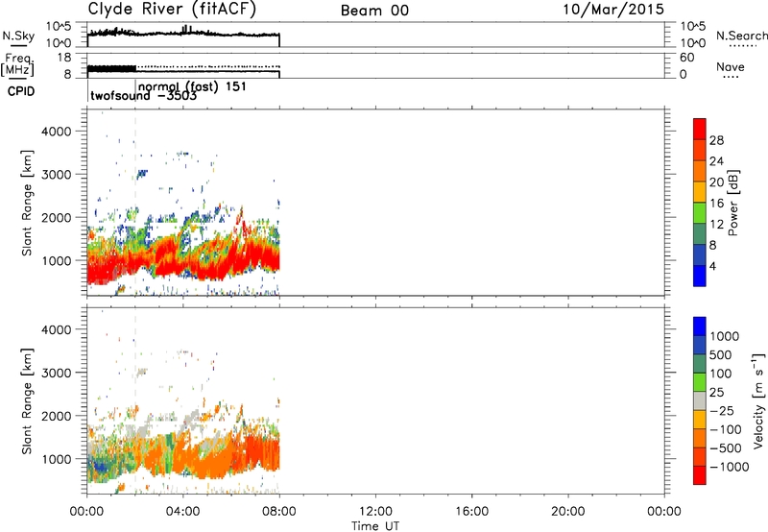
Task: Click the "Beam 00" heading
Action: click(x=374, y=11)
